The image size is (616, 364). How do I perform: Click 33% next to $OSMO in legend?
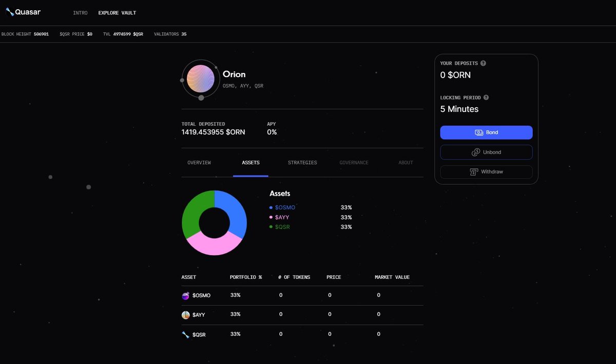click(x=346, y=207)
